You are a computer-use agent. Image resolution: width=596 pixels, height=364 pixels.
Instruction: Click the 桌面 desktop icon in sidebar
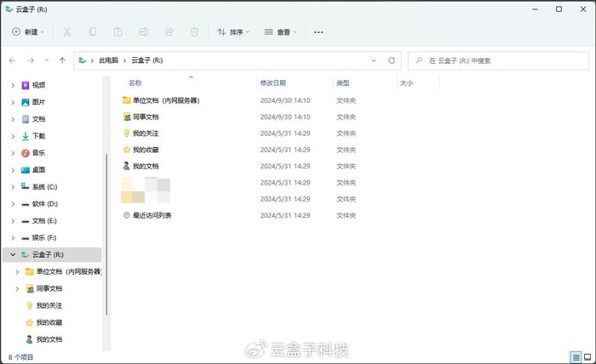point(25,170)
